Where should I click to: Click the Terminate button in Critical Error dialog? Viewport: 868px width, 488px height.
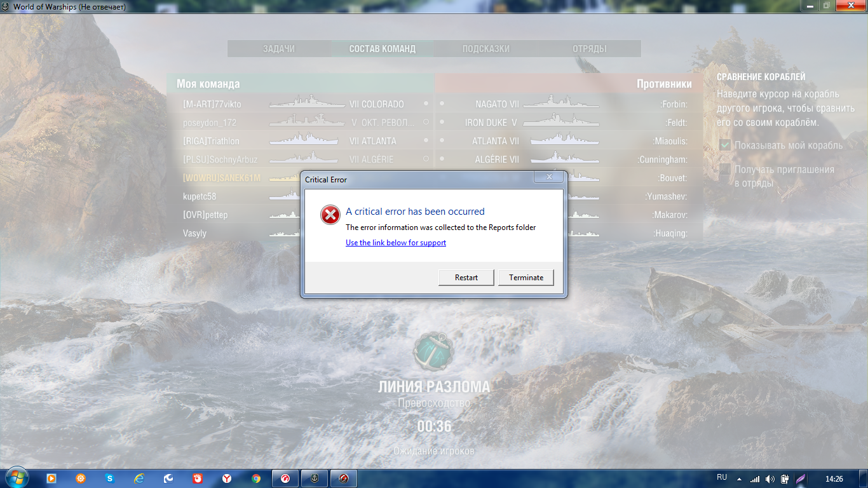pyautogui.click(x=526, y=278)
